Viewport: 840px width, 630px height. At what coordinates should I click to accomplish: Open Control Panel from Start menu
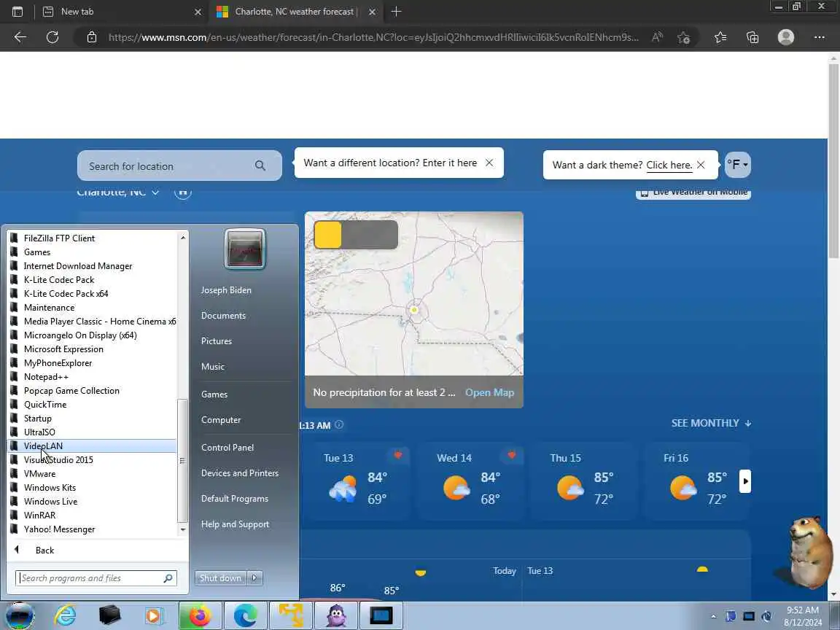(x=227, y=447)
